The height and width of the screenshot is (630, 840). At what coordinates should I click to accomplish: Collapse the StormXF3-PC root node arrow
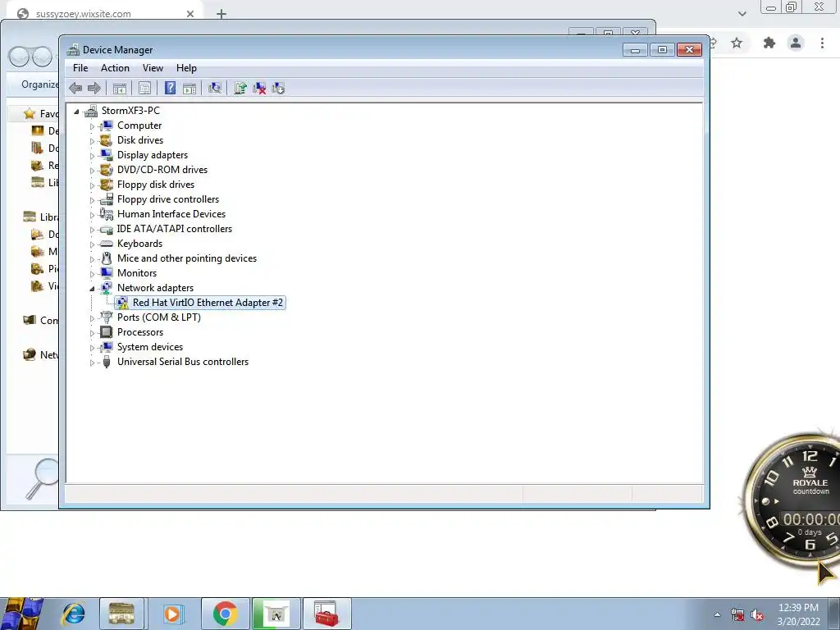tap(76, 112)
